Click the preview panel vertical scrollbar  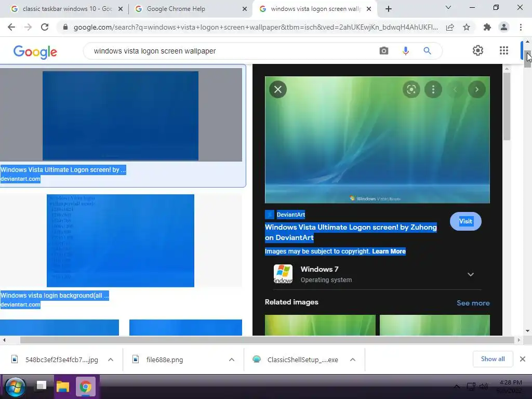click(507, 106)
